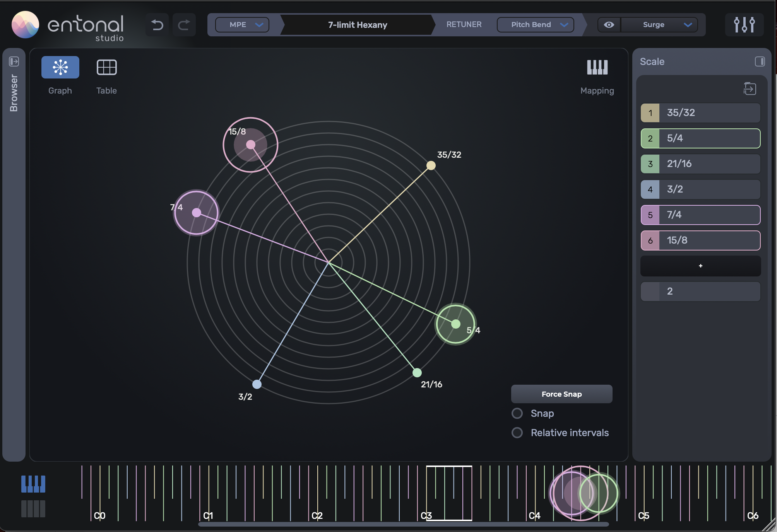
Task: Click the Force Snap button
Action: [561, 394]
